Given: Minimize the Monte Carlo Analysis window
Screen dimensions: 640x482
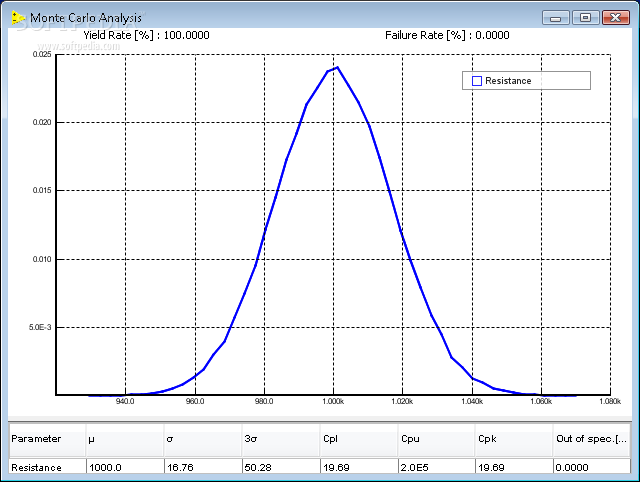Looking at the screenshot, I should click(x=556, y=18).
